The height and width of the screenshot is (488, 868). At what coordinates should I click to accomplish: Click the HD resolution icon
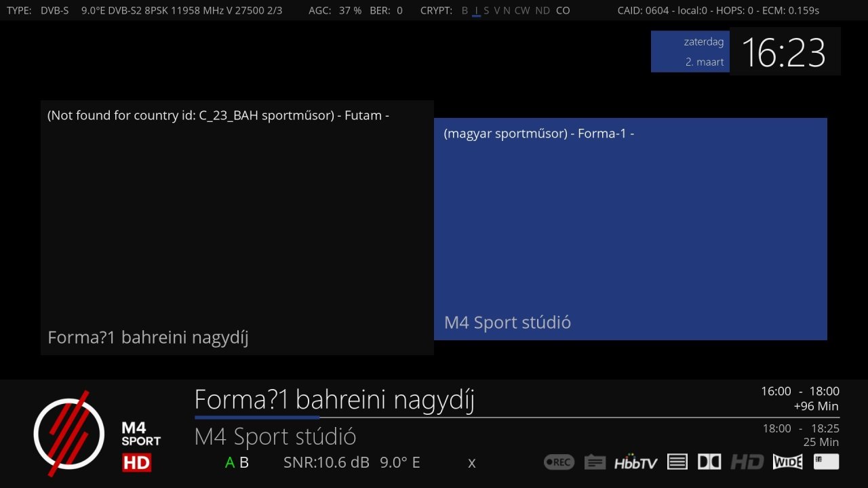pos(747,461)
